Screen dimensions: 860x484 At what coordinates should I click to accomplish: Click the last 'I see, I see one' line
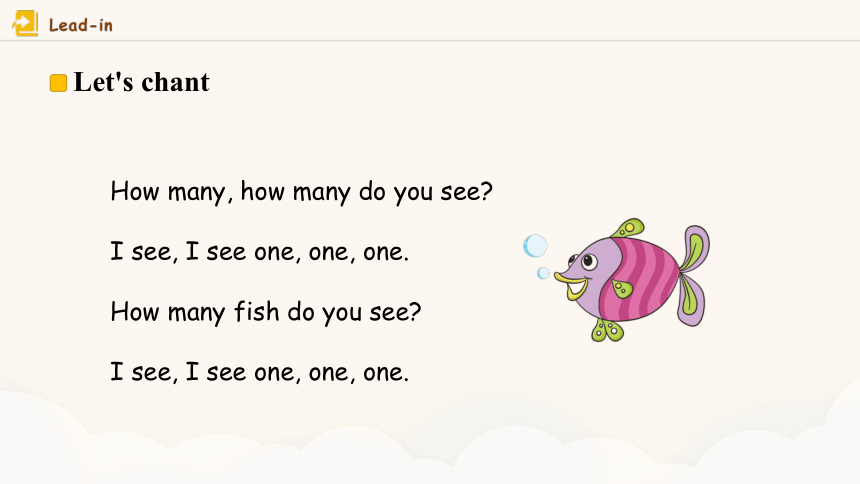click(260, 372)
